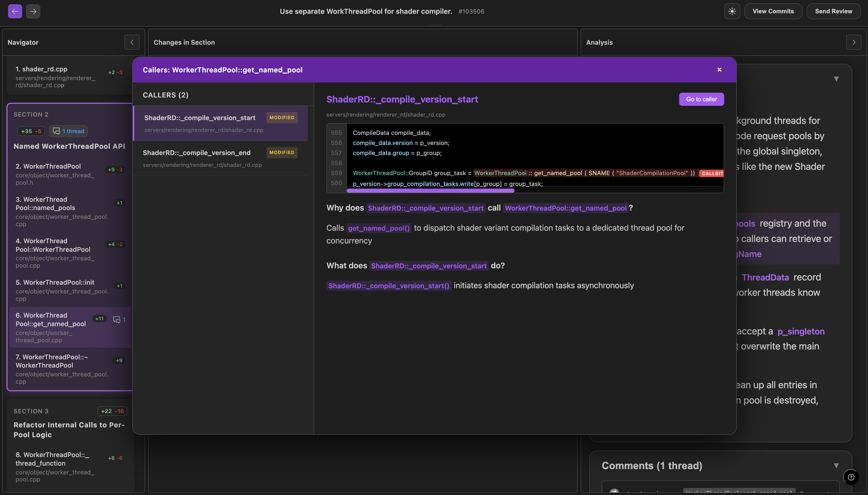The image size is (868, 495).
Task: Click the 1 thread comment badge
Action: point(68,131)
